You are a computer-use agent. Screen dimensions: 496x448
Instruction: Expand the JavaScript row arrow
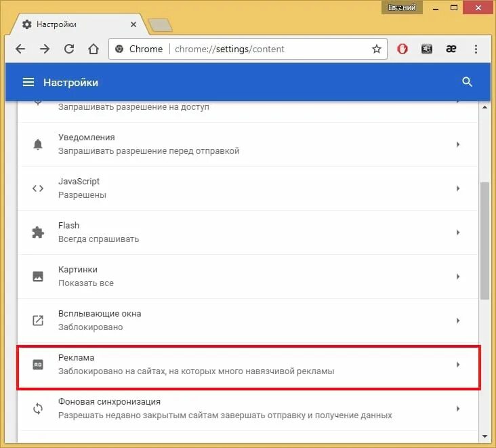[x=458, y=188]
